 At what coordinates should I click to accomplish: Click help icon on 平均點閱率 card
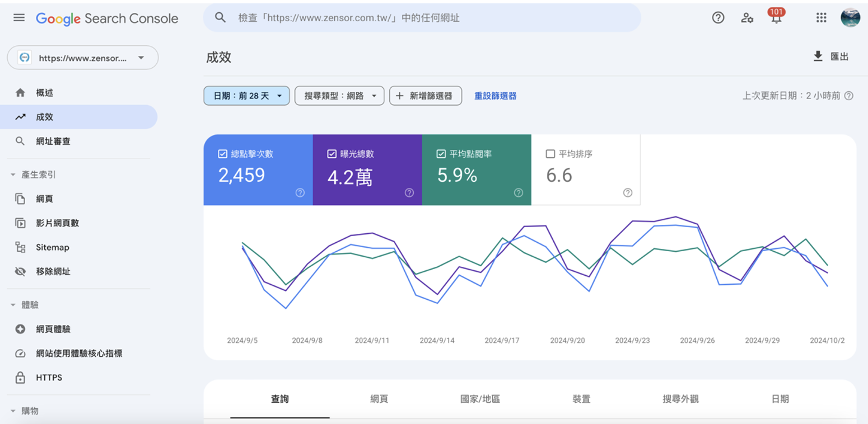pos(519,193)
